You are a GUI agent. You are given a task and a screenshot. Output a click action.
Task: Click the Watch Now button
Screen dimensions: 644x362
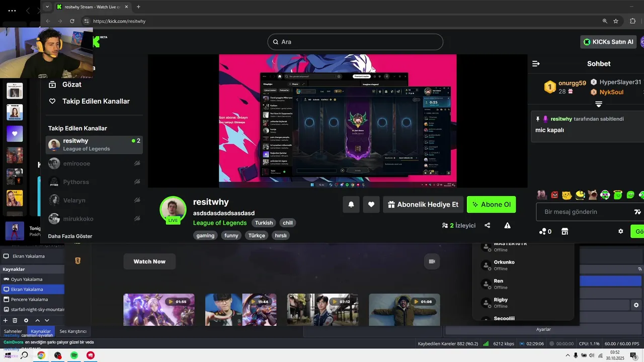point(149,261)
